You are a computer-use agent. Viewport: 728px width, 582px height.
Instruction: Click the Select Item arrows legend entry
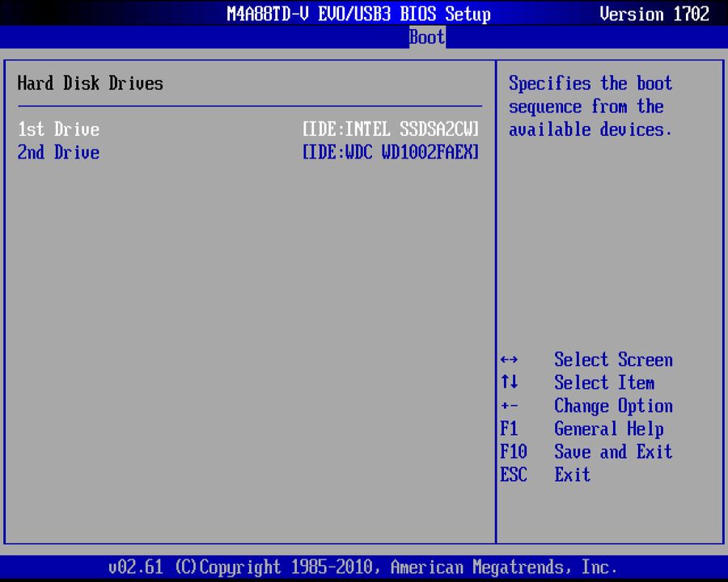604,382
